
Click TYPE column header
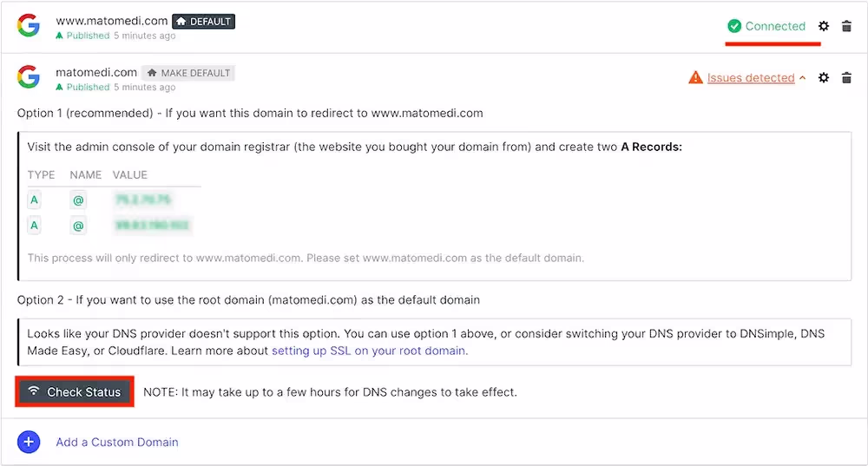point(41,175)
